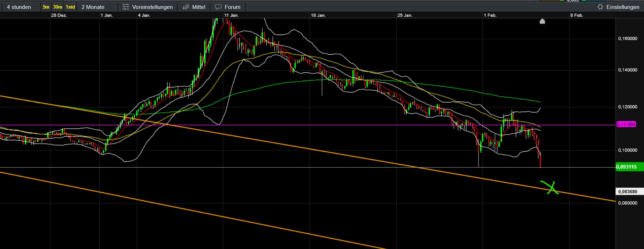This screenshot has width=644, height=249.
Task: Open the 2 Monate time range dropdown
Action: pos(93,7)
